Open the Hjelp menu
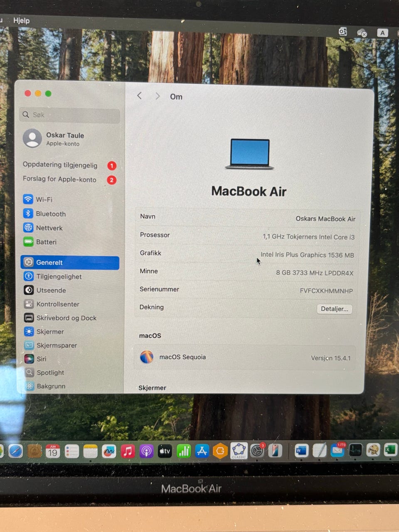The height and width of the screenshot is (532, 399). [22, 20]
